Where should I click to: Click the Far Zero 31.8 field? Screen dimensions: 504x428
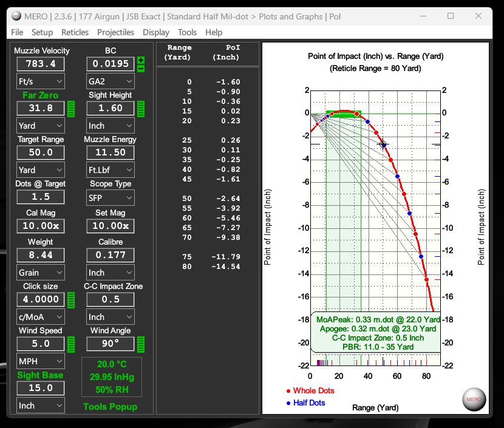click(41, 108)
